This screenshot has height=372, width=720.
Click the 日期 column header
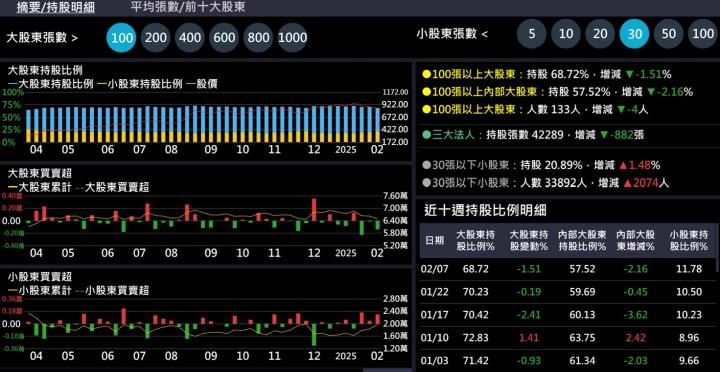point(434,240)
